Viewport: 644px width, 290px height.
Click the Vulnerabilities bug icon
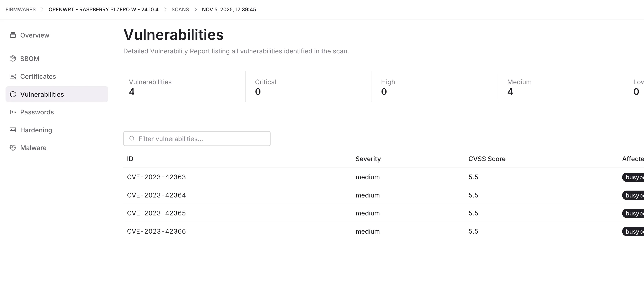pos(13,94)
